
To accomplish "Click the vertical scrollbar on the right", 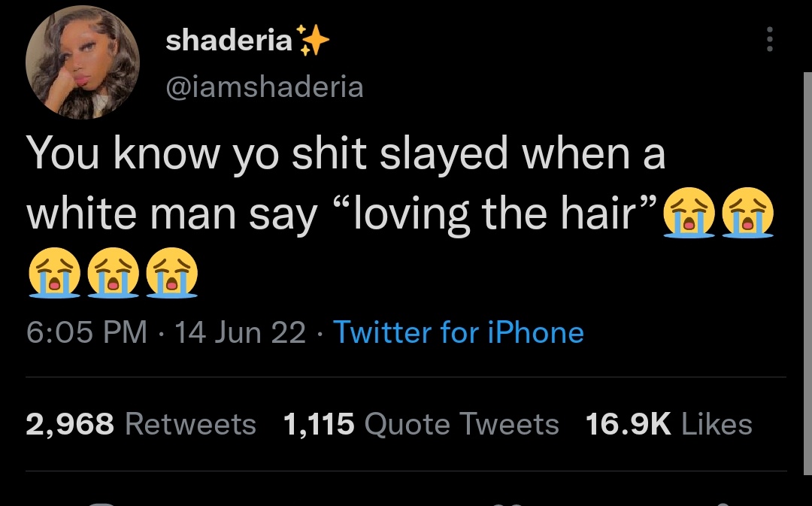I will coord(807,274).
